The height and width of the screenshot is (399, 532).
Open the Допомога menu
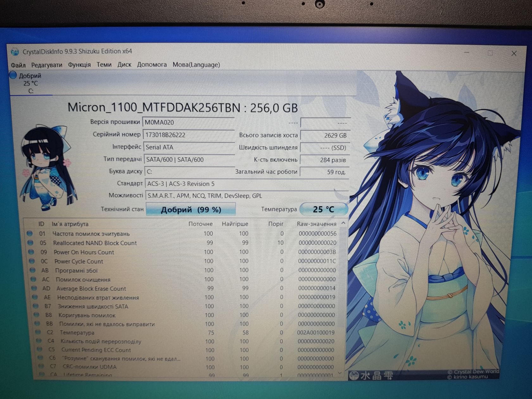pyautogui.click(x=152, y=65)
